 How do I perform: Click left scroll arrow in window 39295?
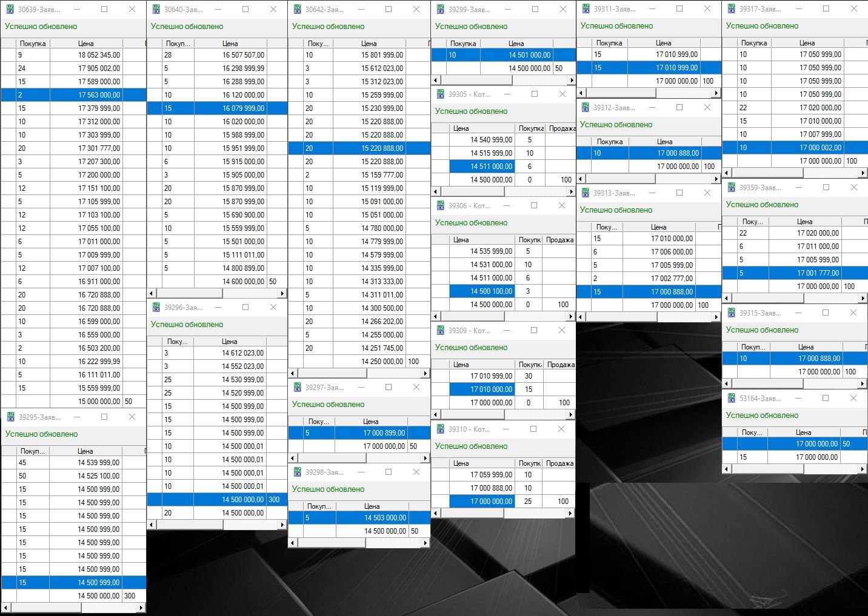point(5,607)
